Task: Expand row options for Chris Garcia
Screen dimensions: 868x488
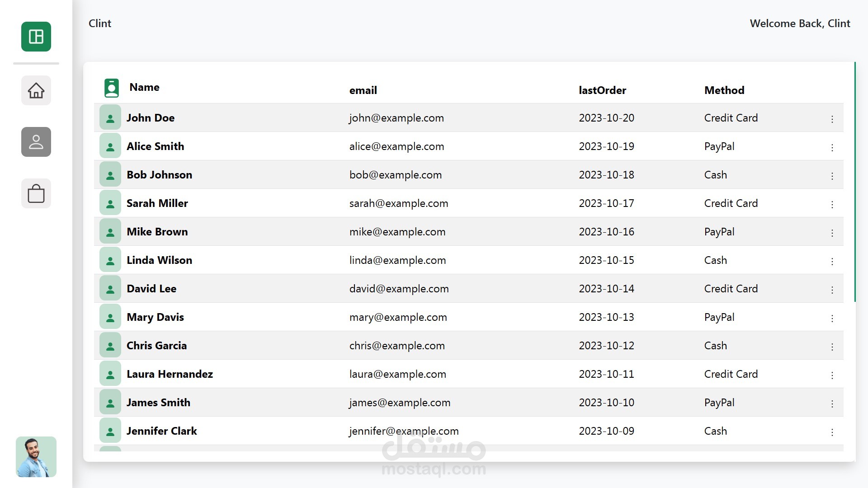Action: pos(832,347)
